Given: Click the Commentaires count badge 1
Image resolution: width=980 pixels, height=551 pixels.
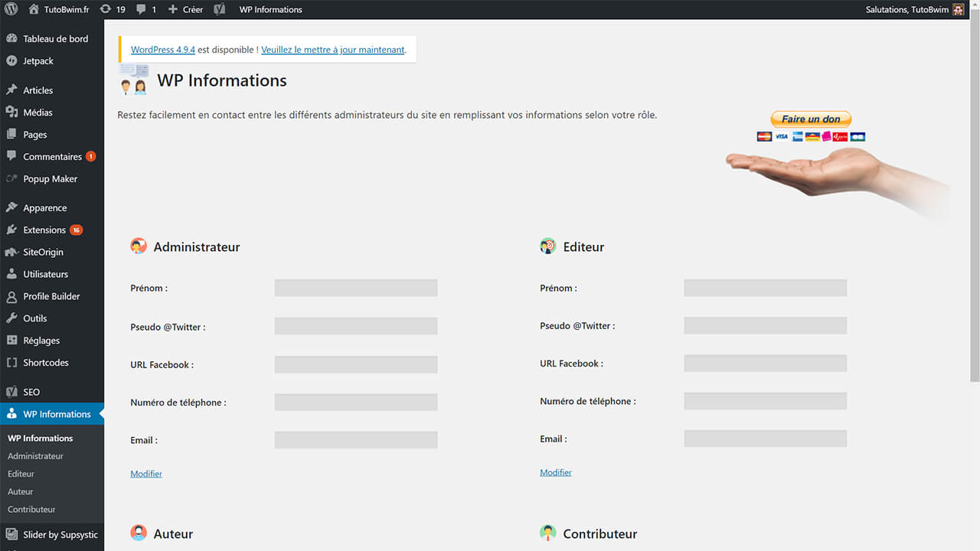Looking at the screenshot, I should tap(90, 156).
